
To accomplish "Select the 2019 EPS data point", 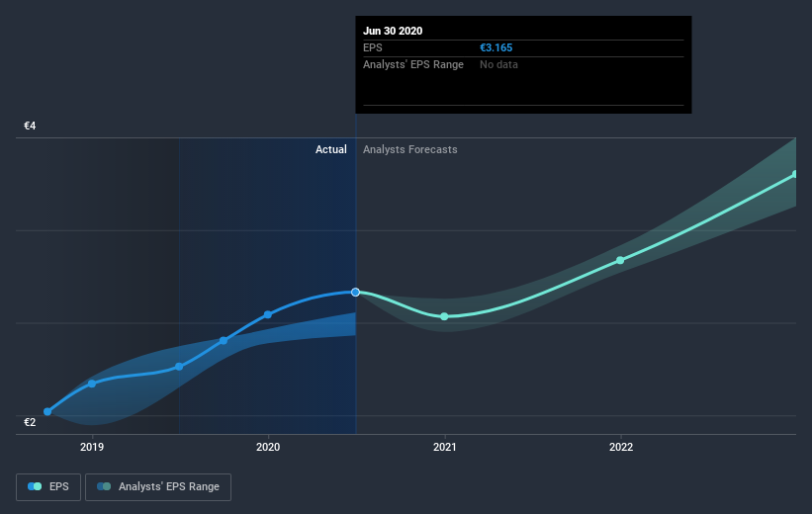I will tap(92, 384).
